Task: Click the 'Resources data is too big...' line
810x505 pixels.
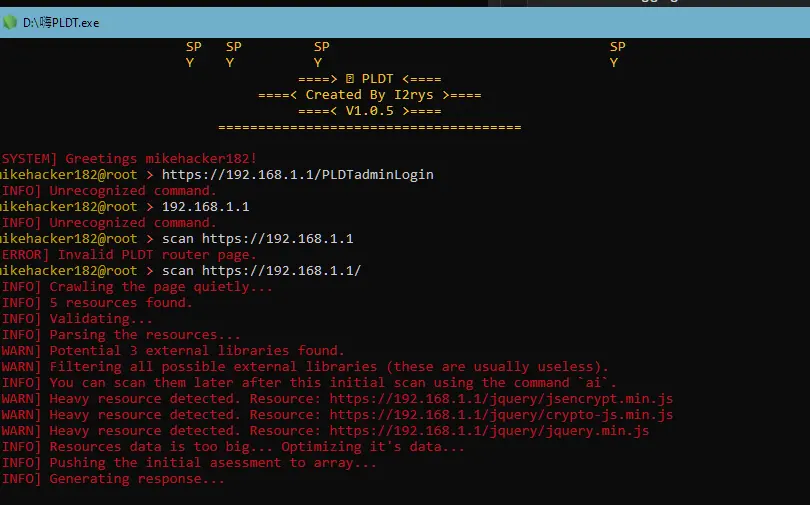Action: [232, 447]
